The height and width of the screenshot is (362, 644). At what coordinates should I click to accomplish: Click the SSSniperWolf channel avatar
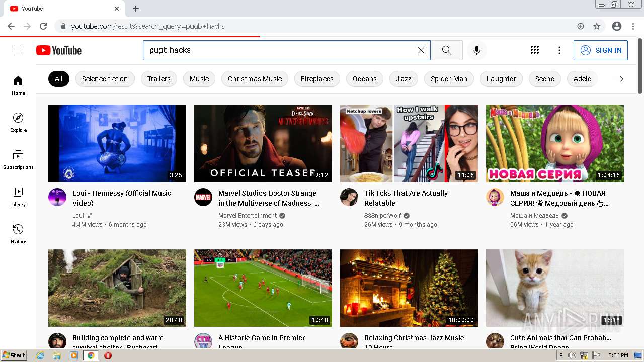coord(349,197)
